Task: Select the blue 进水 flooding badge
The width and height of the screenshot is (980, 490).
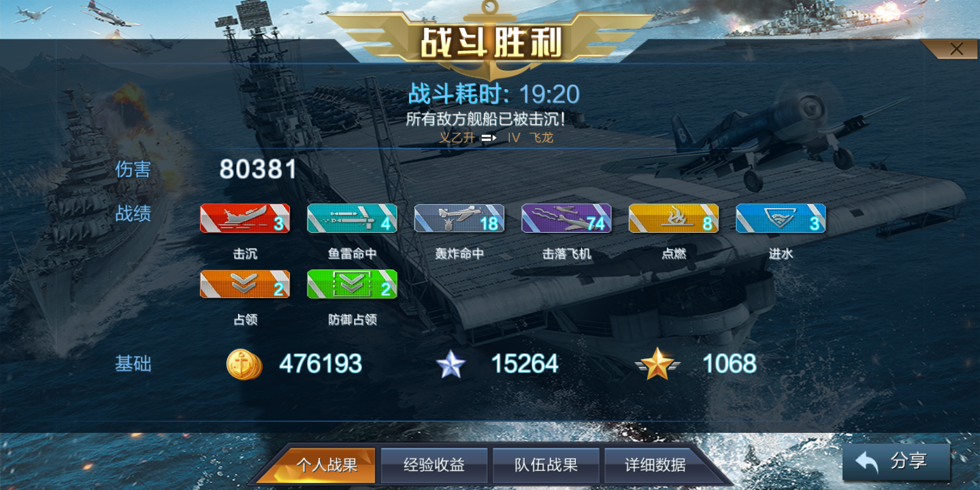Action: (781, 218)
